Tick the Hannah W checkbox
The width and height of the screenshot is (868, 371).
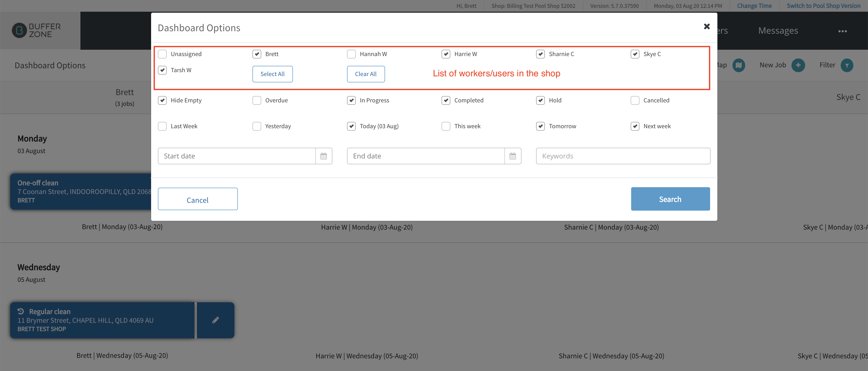(351, 54)
